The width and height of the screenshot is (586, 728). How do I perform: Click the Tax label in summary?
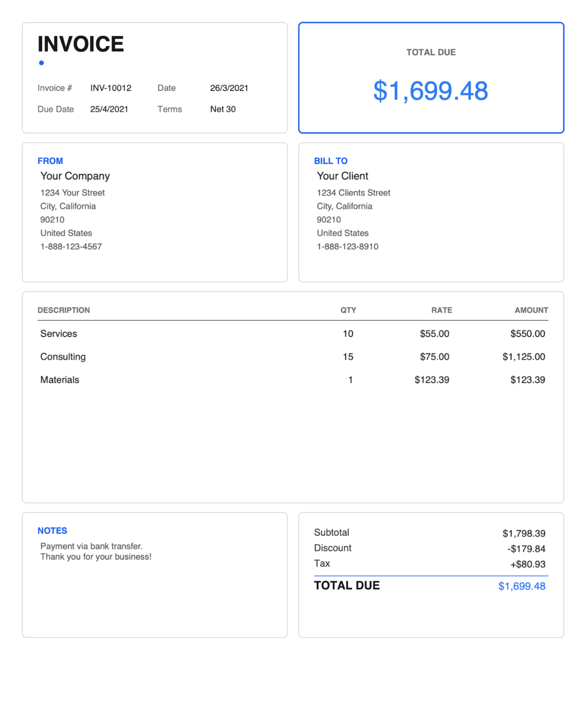click(322, 563)
